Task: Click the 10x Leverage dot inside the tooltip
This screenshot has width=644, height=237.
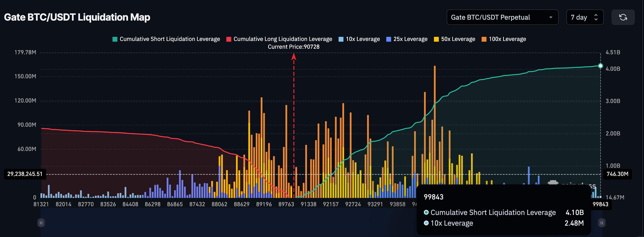Action: pyautogui.click(x=426, y=223)
